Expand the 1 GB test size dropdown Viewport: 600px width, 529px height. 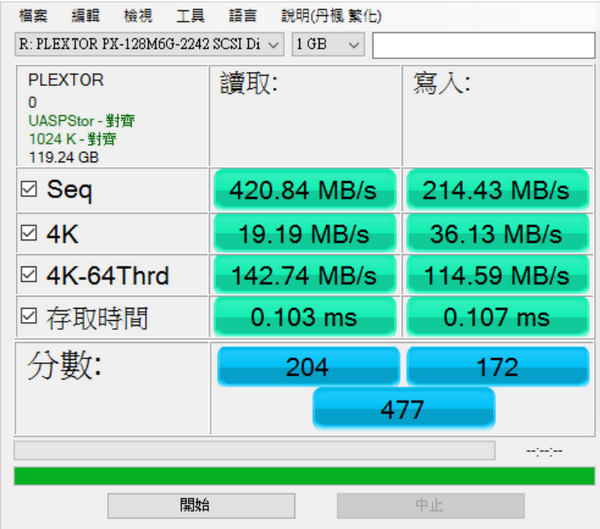(x=328, y=44)
